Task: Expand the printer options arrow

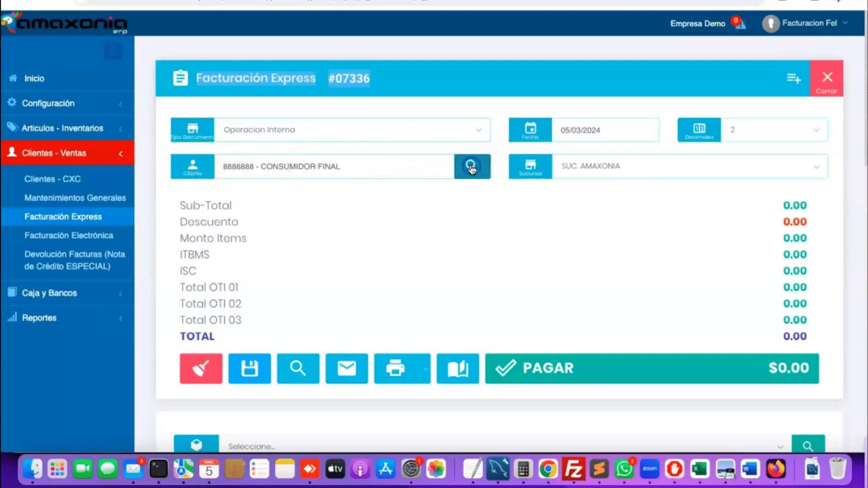Action: point(425,369)
